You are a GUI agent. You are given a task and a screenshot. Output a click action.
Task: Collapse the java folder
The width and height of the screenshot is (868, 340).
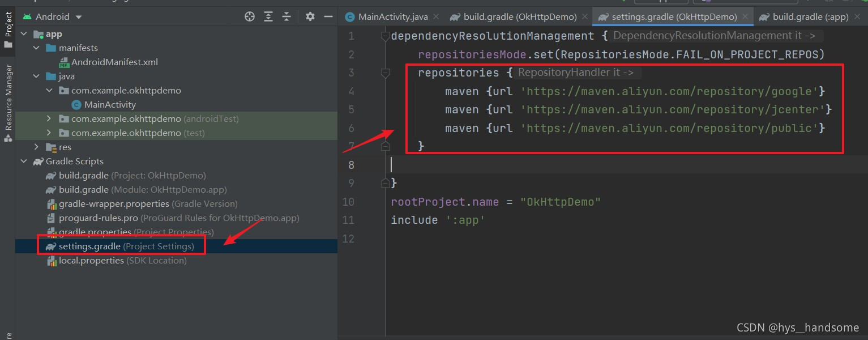(37, 76)
